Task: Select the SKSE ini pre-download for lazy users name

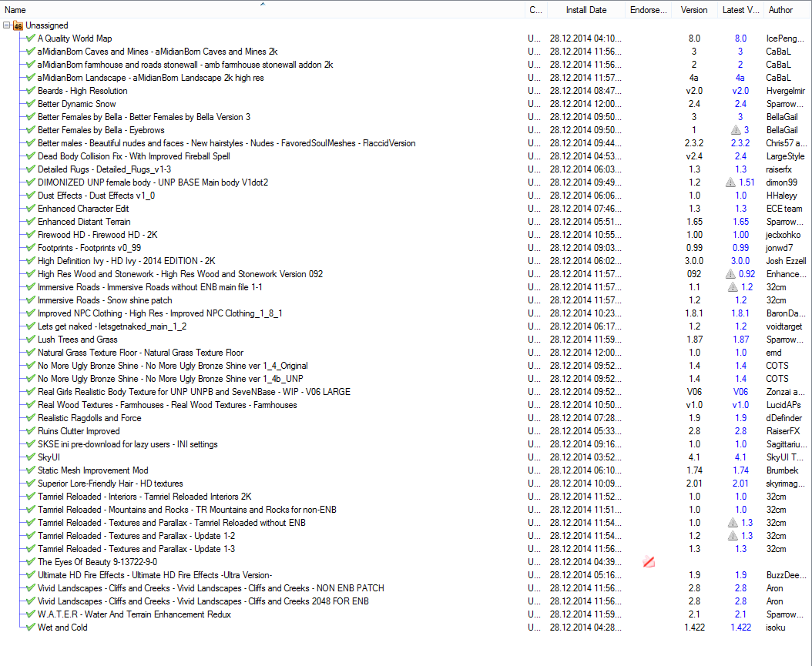Action: tap(127, 444)
